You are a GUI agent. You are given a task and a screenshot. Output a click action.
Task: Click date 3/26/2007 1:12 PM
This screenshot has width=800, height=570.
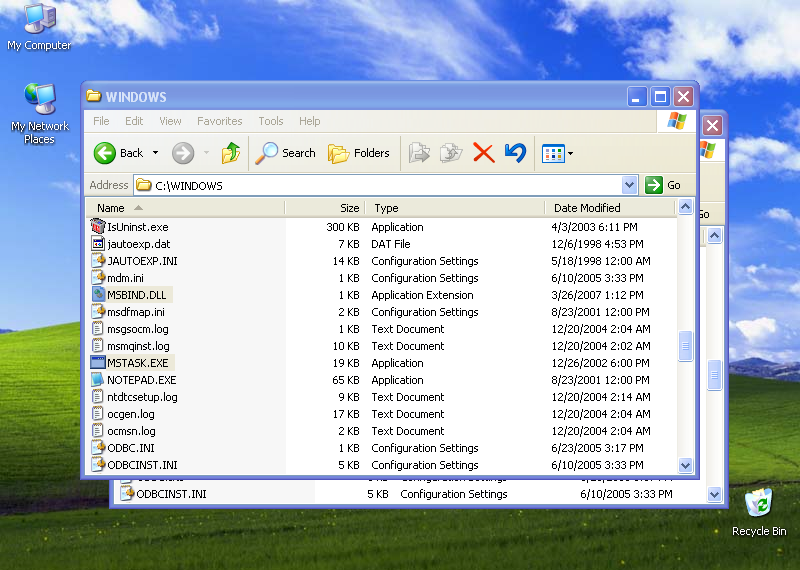click(x=597, y=295)
